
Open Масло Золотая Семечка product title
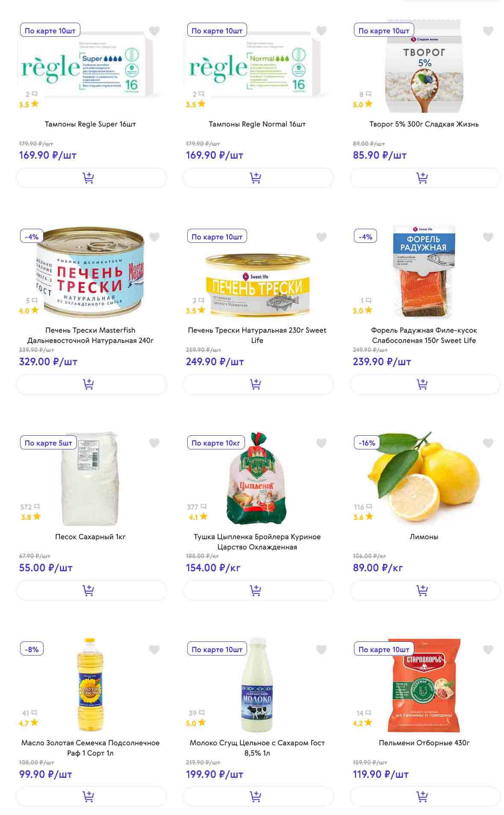[x=90, y=748]
